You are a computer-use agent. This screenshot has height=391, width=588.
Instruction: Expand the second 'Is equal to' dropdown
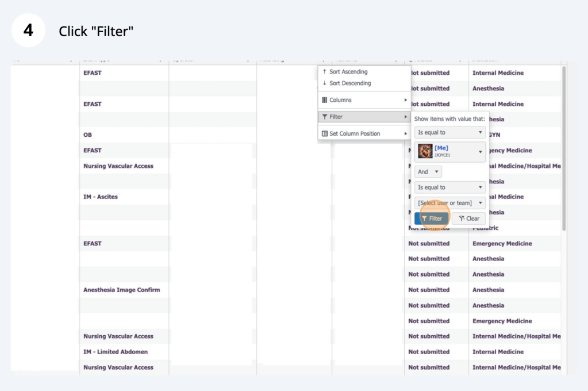[449, 187]
